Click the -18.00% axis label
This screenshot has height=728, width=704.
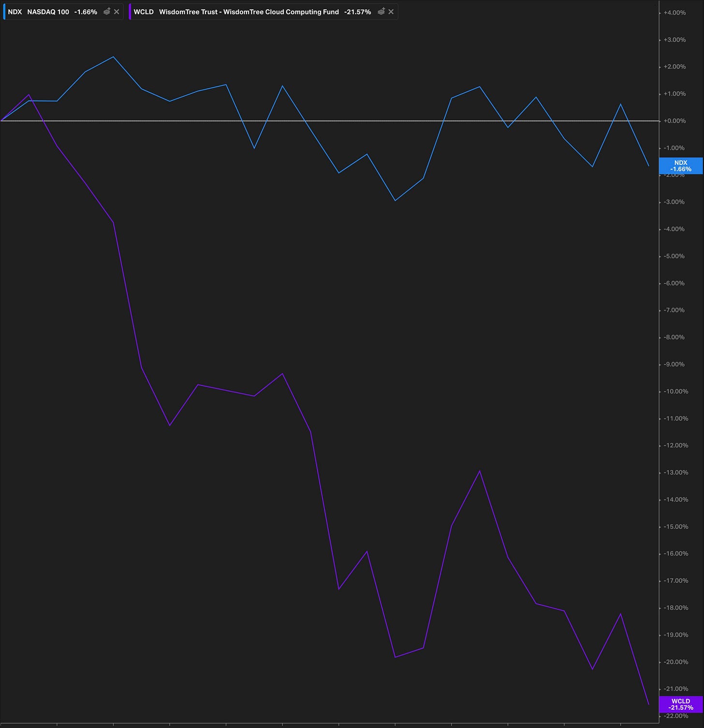pyautogui.click(x=675, y=608)
